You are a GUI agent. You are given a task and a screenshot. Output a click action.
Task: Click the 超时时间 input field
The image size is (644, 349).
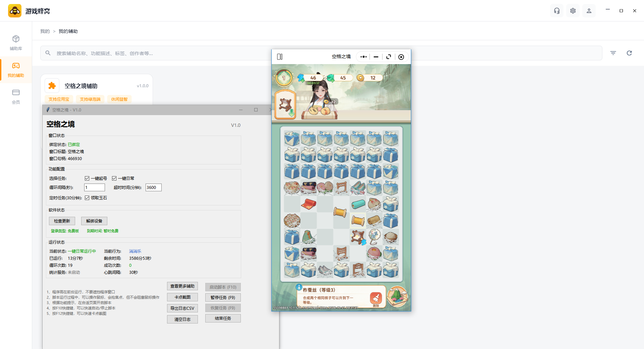tap(154, 188)
